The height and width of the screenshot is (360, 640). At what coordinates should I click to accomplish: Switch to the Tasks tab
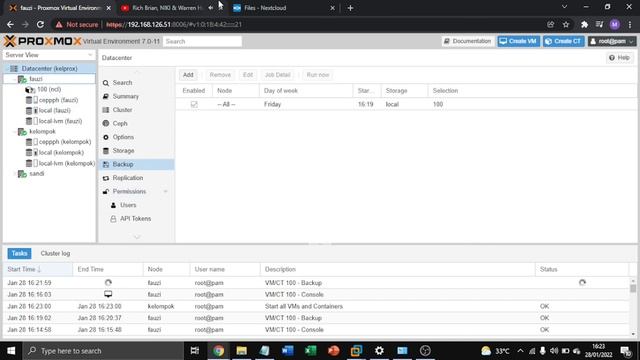19,253
